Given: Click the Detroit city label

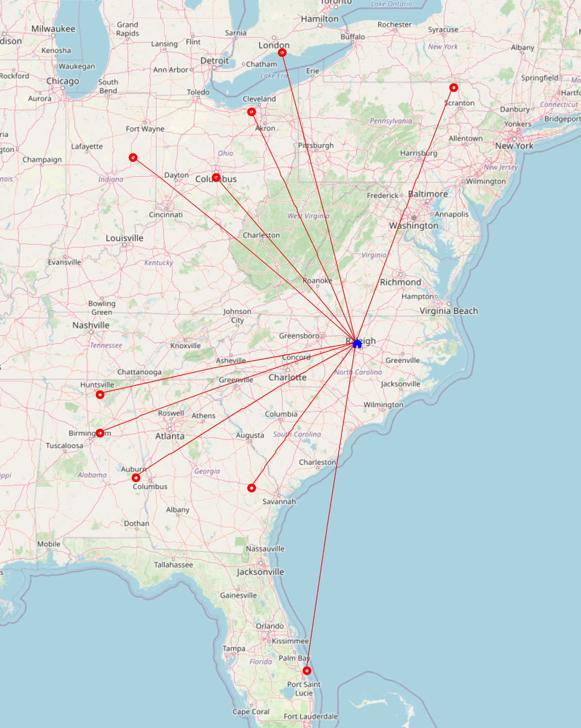Looking at the screenshot, I should [214, 61].
